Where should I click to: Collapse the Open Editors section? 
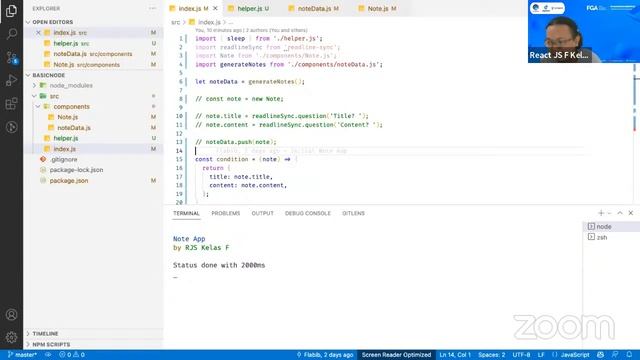52,22
